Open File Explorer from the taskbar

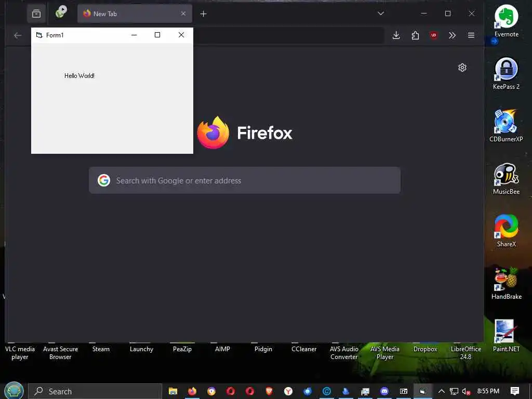pyautogui.click(x=173, y=391)
